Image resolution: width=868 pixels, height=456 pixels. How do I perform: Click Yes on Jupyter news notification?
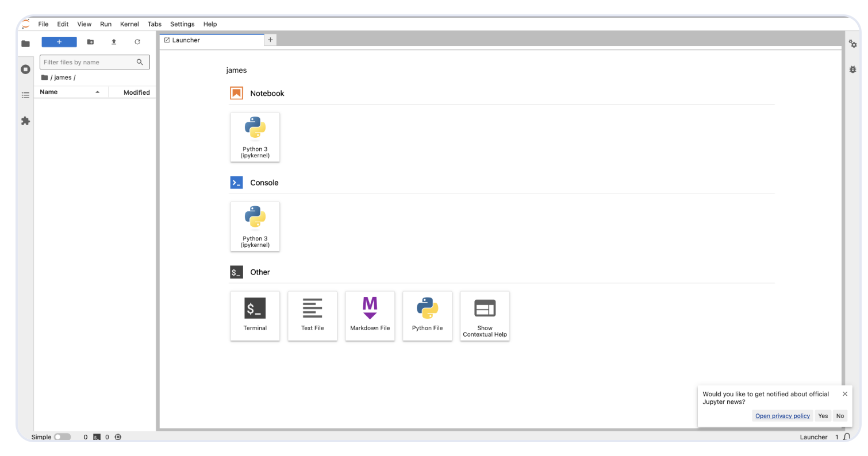point(823,416)
